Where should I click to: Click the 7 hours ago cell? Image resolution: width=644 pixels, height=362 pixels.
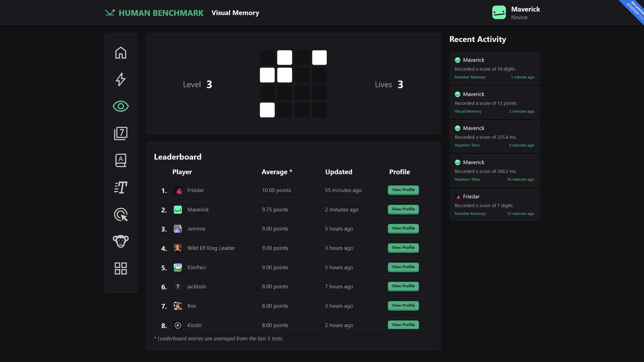tap(339, 287)
